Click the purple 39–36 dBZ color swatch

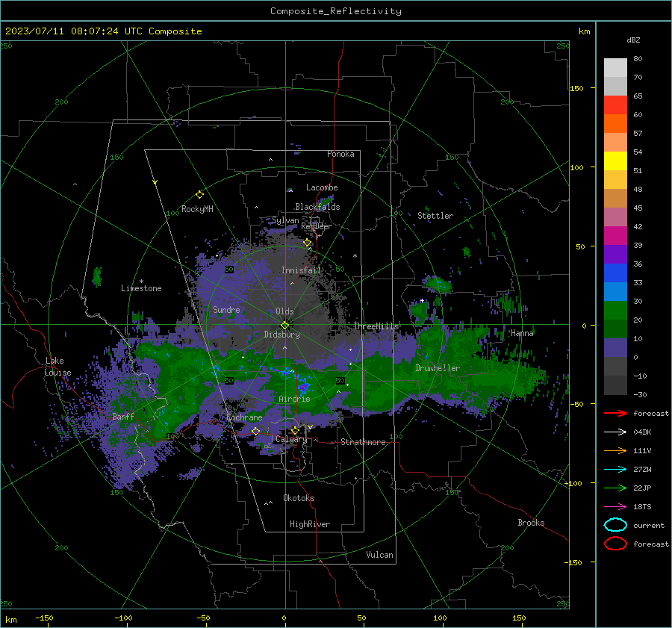pos(615,254)
